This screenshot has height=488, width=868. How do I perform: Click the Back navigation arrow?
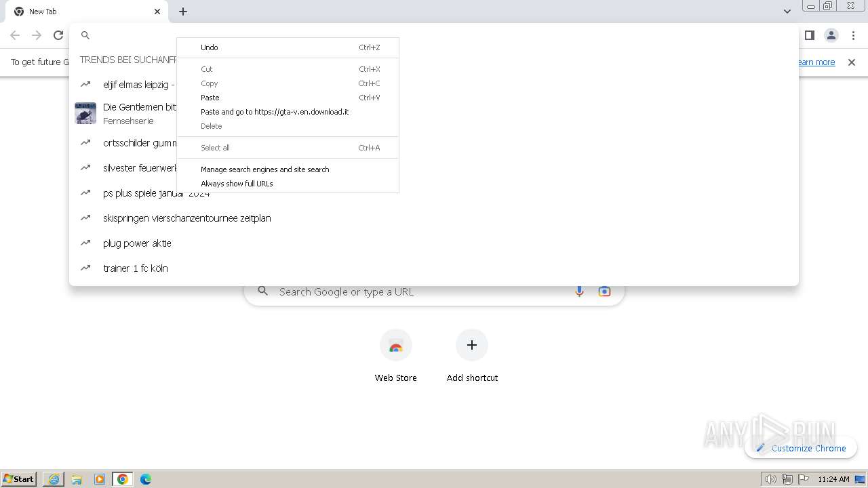point(15,35)
